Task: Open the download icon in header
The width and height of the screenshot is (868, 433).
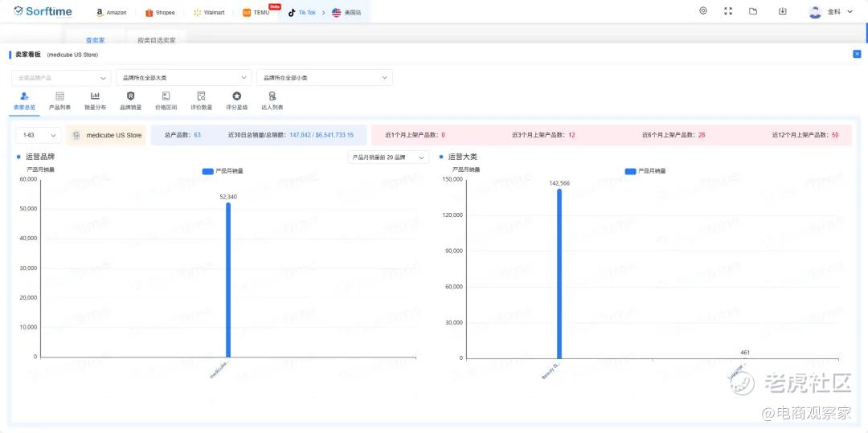Action: 782,10
